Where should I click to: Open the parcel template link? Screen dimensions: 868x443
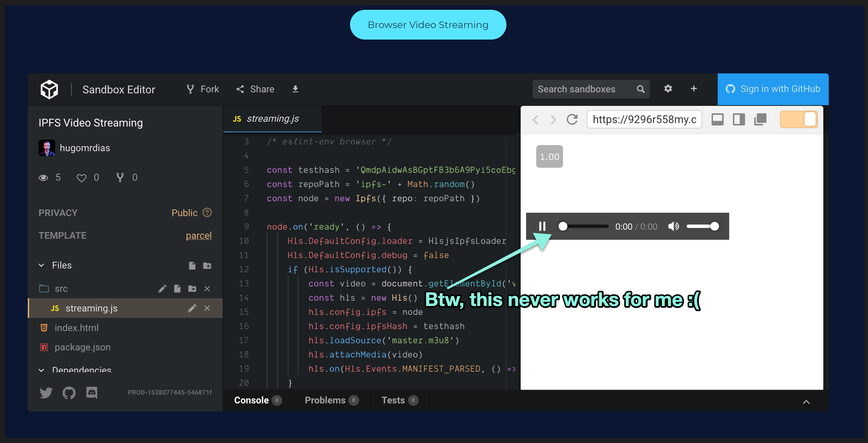click(199, 235)
